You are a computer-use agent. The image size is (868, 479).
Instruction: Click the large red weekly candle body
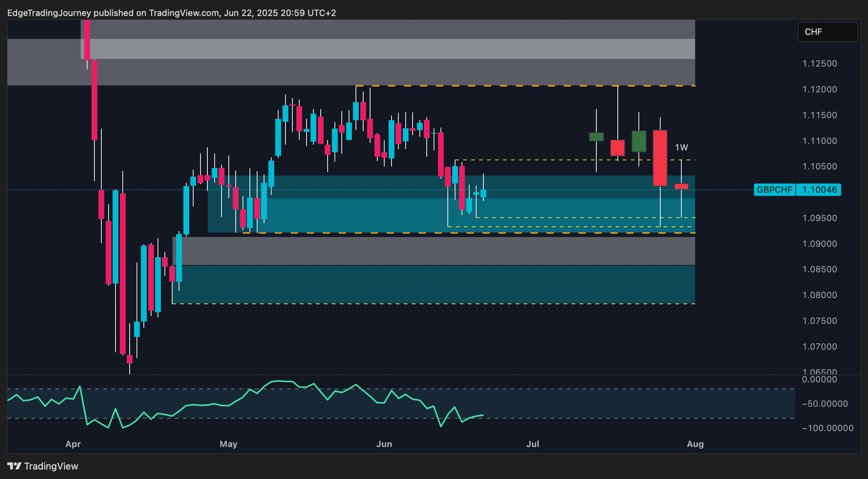[x=660, y=158]
